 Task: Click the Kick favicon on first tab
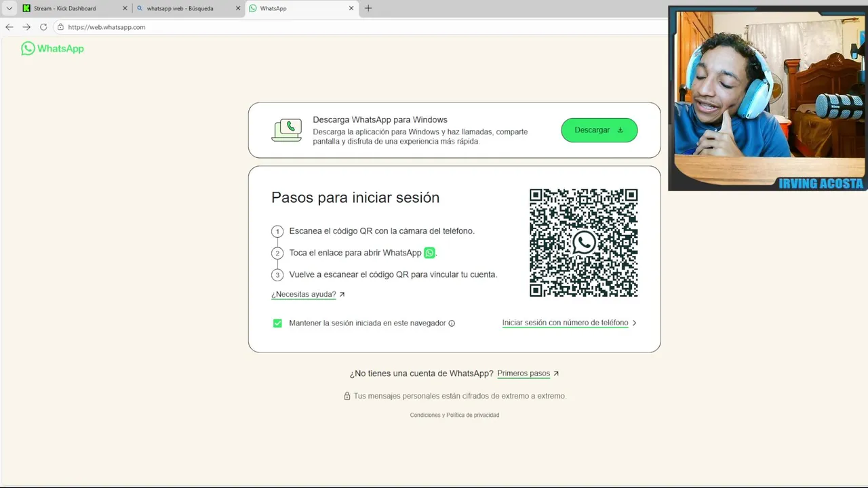point(26,8)
